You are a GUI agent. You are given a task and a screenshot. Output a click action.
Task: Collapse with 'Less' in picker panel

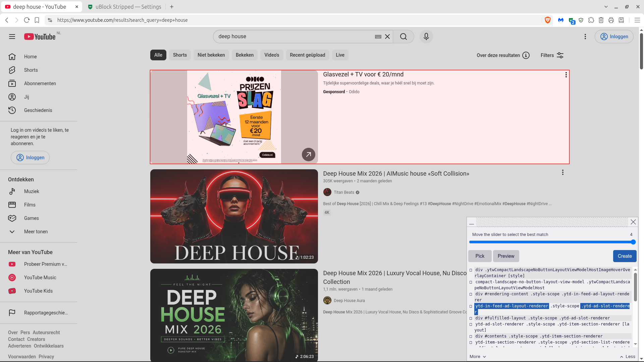(628, 357)
